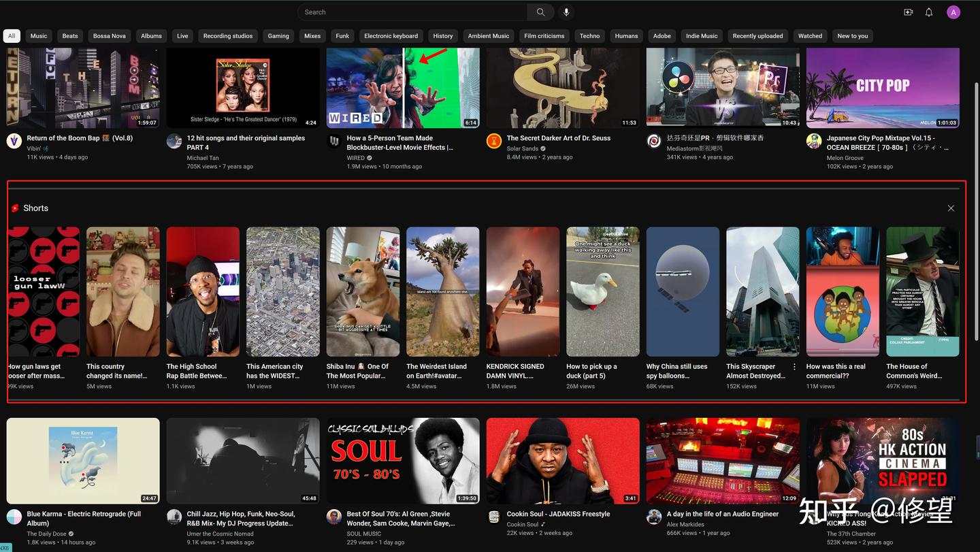Open the WIRED channel link
Image resolution: width=980 pixels, height=552 pixels.
[355, 157]
